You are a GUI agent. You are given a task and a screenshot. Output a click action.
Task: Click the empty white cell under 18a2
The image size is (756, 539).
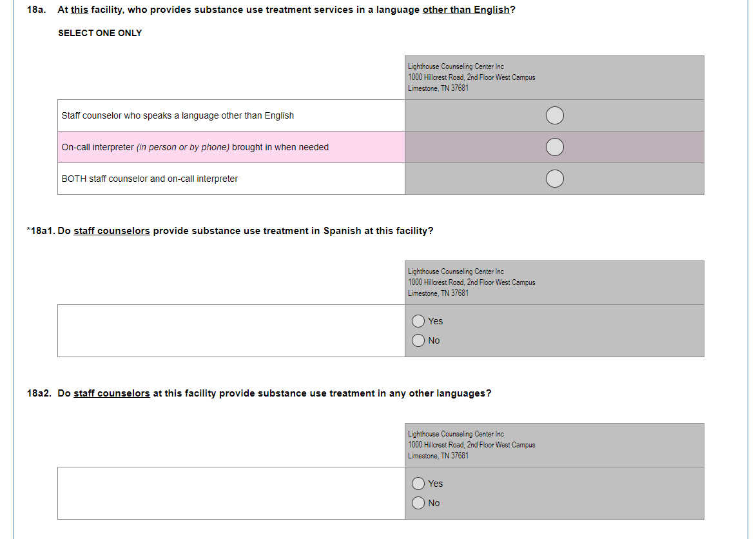click(231, 493)
